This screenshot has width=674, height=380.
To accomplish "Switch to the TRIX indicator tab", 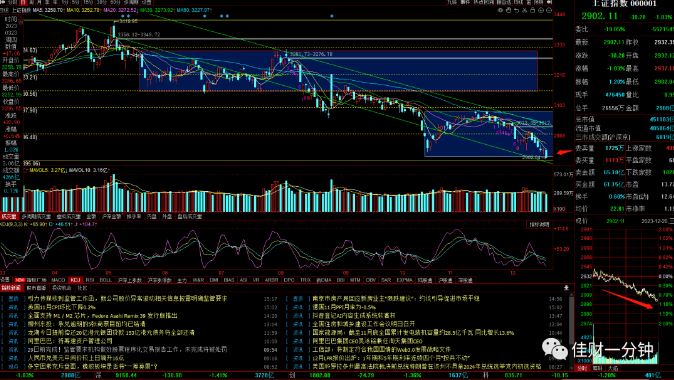I will pos(305,280).
